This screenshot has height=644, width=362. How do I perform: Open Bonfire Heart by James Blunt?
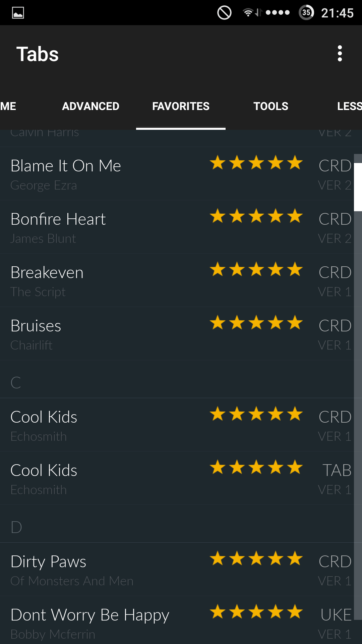(x=177, y=227)
